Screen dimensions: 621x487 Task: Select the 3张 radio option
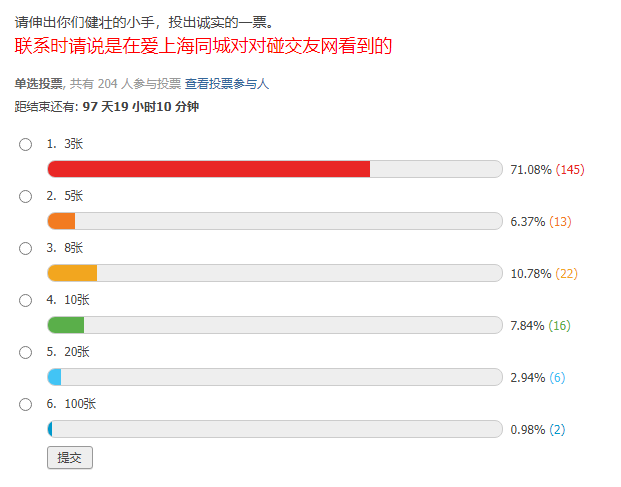click(25, 144)
